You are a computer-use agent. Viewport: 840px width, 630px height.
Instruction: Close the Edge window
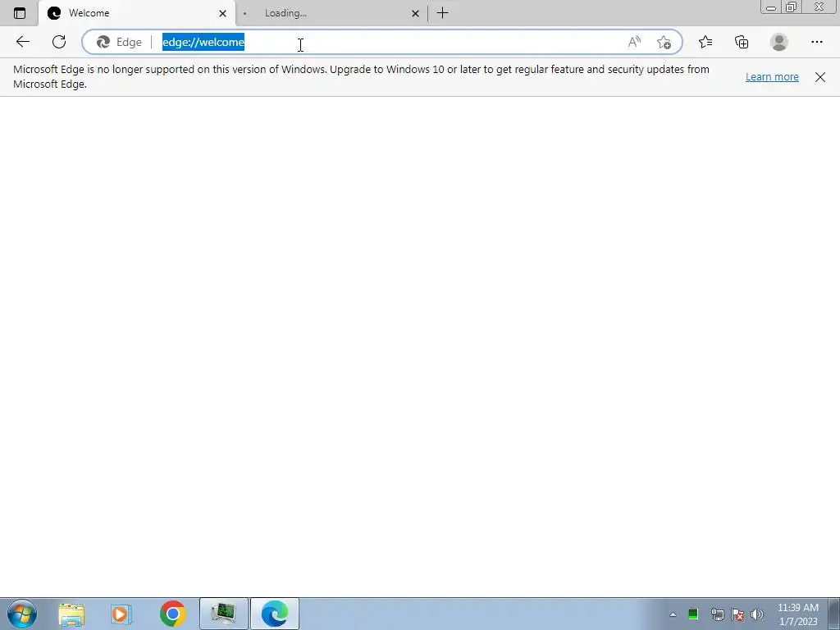point(819,7)
